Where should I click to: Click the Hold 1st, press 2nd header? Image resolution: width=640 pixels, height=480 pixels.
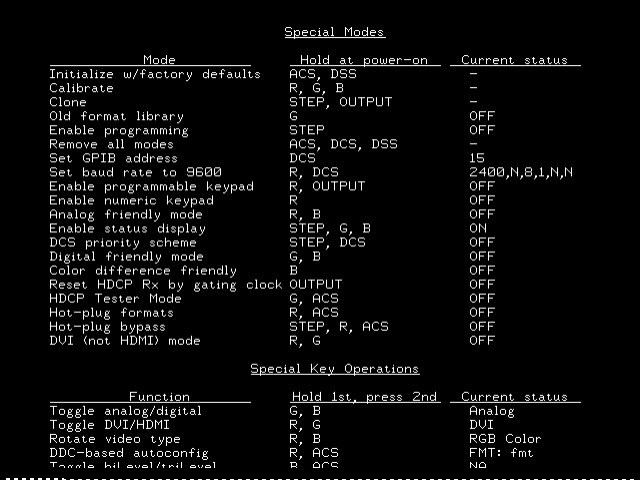[364, 397]
